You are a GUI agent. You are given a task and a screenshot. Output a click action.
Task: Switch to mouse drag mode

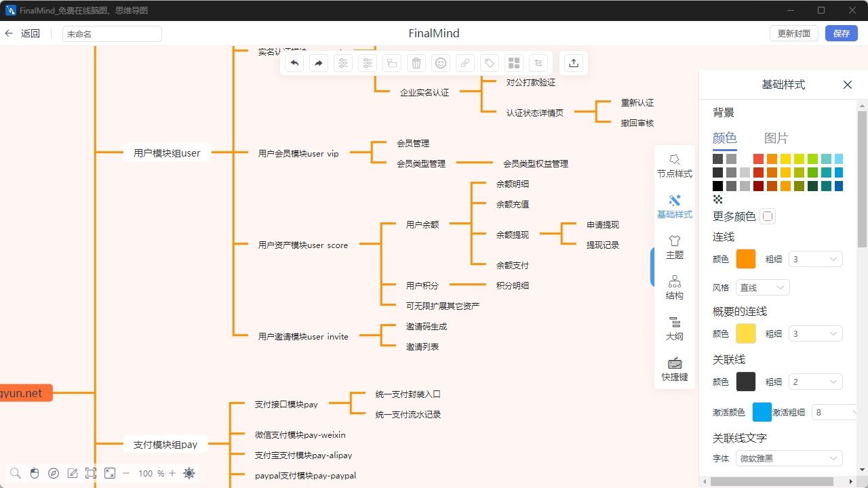(x=35, y=473)
